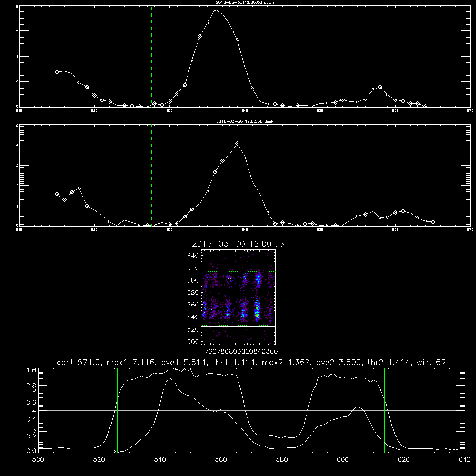The image size is (476, 476).
Task: Click the peak diamond marker of dusk curve
Action: (238, 144)
